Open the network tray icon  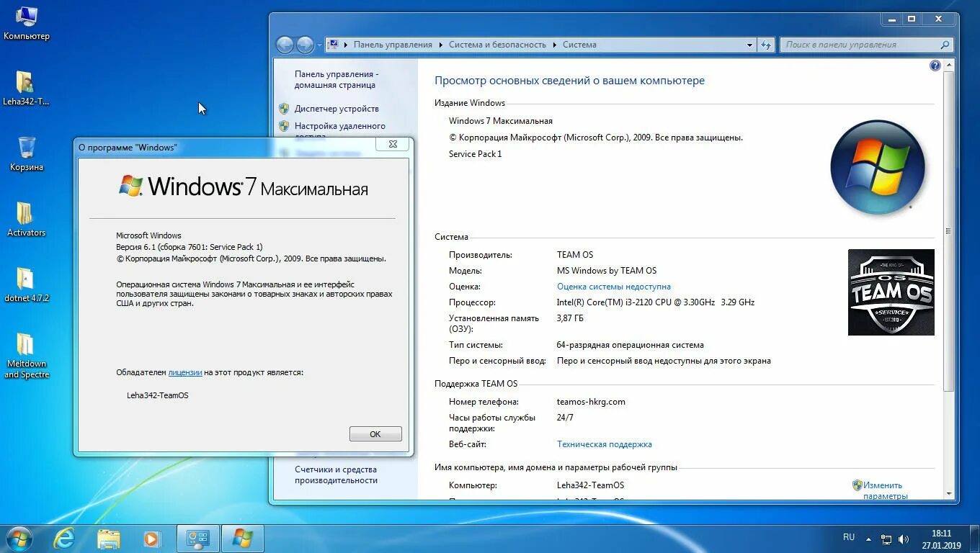pos(886,539)
